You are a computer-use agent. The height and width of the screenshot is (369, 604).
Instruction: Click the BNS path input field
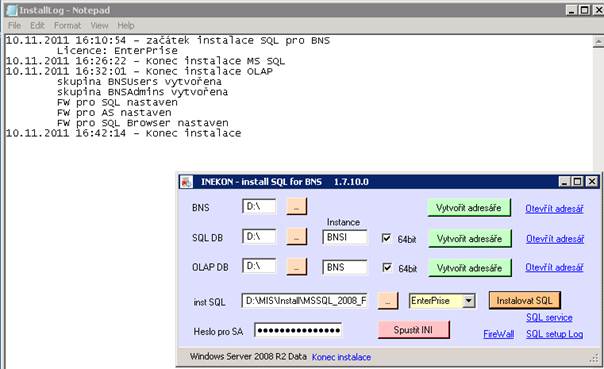259,206
